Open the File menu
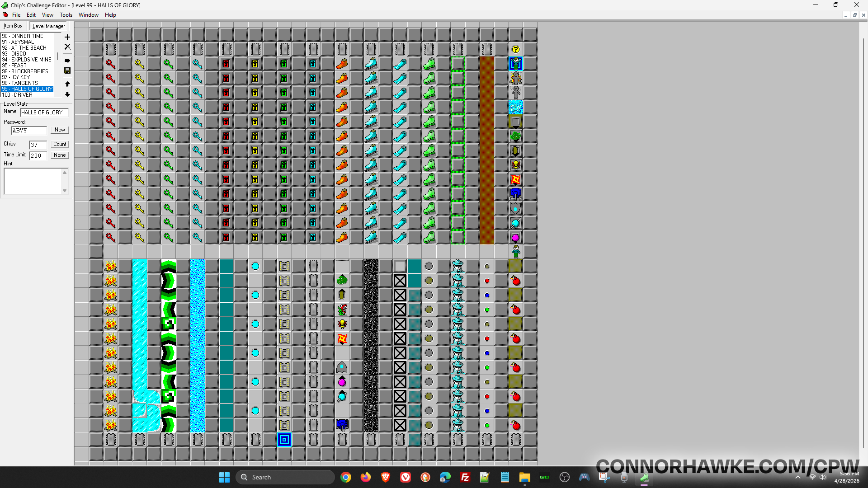The height and width of the screenshot is (488, 868). pyautogui.click(x=16, y=15)
